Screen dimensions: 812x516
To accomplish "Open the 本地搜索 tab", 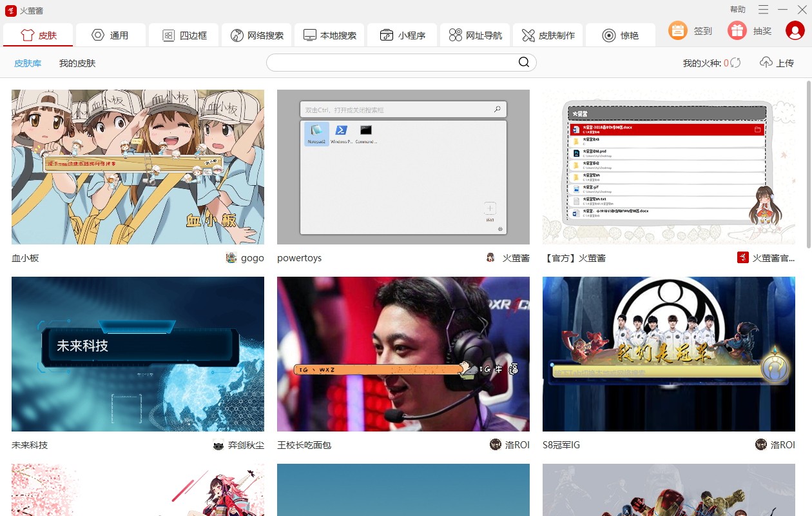I will [x=329, y=35].
